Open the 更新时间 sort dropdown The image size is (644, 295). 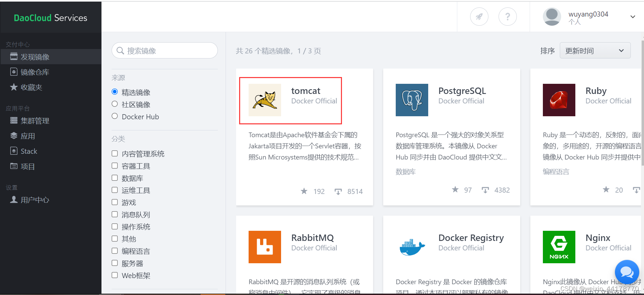595,50
